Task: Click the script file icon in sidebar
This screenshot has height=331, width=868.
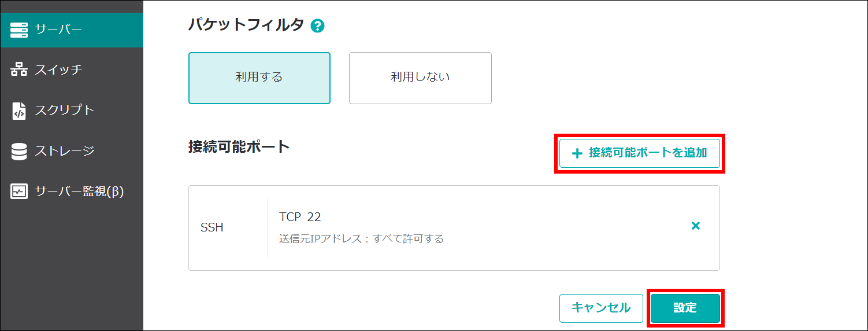Action: coord(19,111)
